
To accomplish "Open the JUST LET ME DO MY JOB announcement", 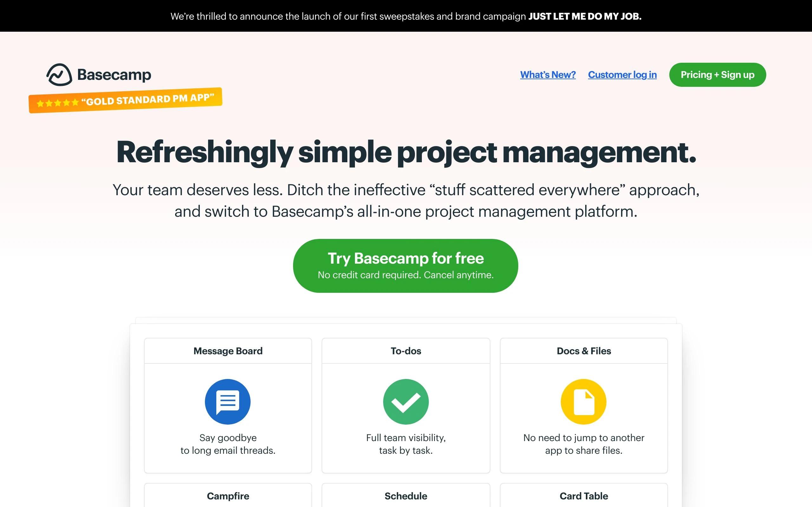I will (x=585, y=16).
